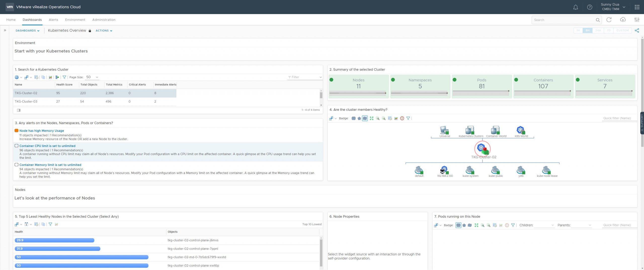The height and width of the screenshot is (270, 644).
Task: Open the Children dropdown
Action: click(x=544, y=225)
